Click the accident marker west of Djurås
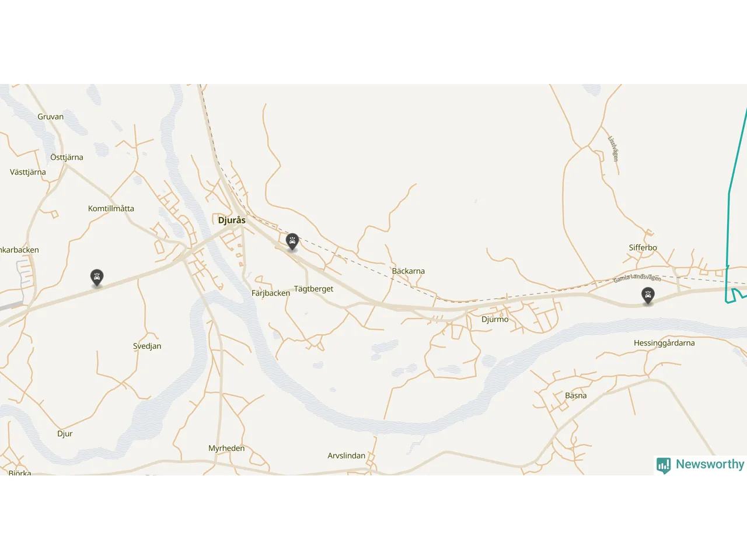This screenshot has width=747, height=560. (x=97, y=278)
